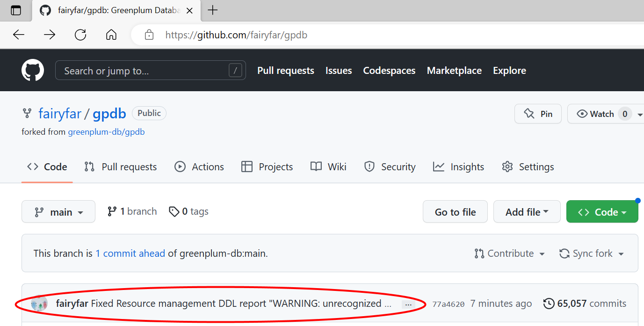Open the repository Settings tab
This screenshot has width=644, height=326.
[x=528, y=167]
